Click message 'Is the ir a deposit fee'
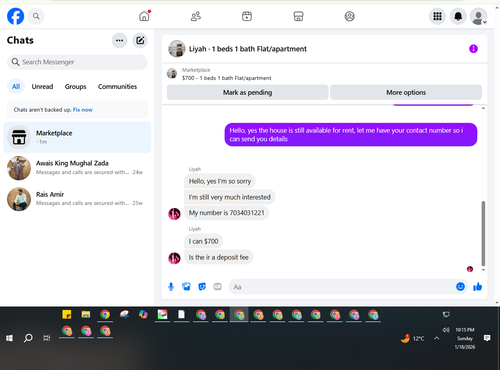The width and height of the screenshot is (500, 370). [x=219, y=257]
